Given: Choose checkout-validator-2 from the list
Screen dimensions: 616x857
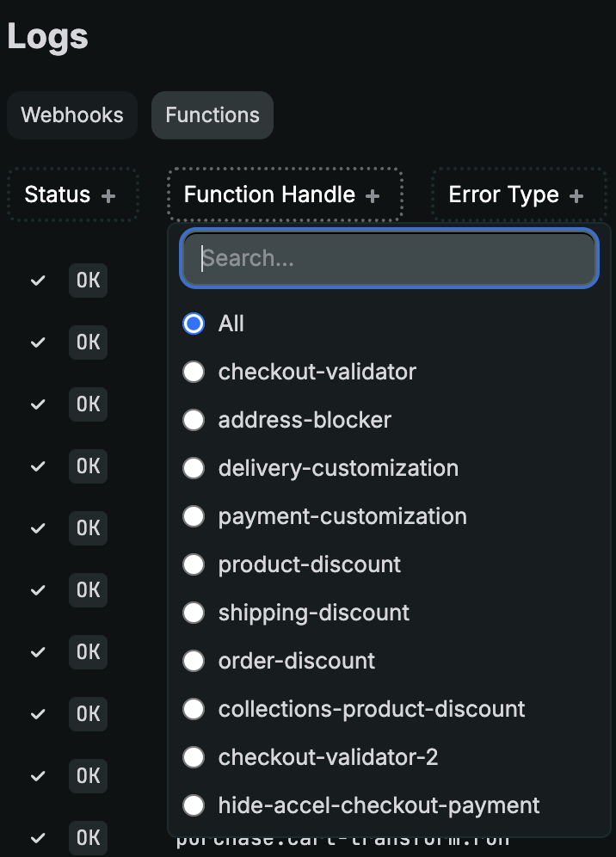Looking at the screenshot, I should 194,757.
